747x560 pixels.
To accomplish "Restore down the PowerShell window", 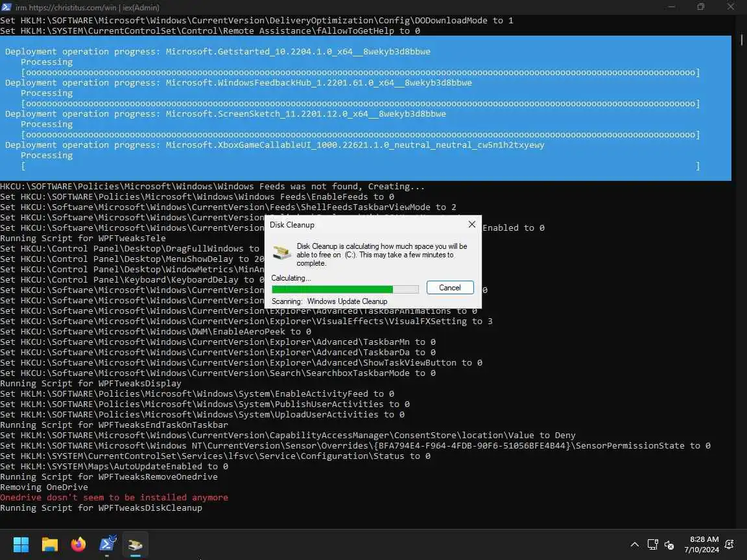I will (x=701, y=6).
